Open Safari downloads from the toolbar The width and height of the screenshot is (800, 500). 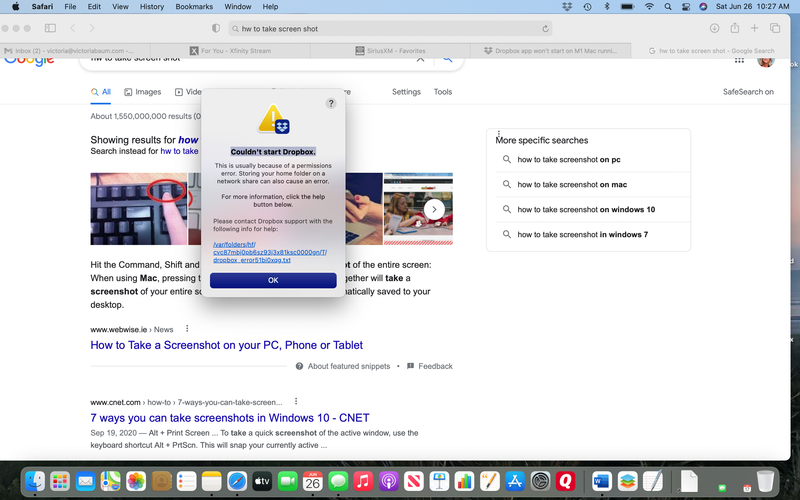[714, 28]
